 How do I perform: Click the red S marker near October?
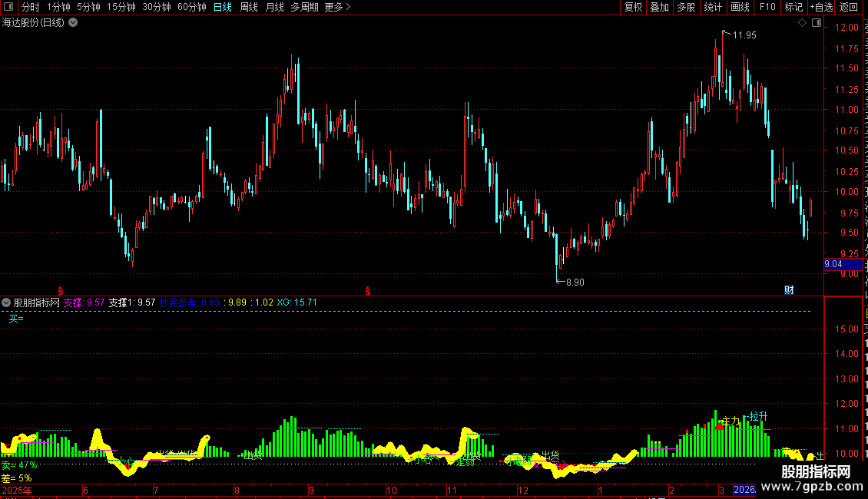click(368, 291)
